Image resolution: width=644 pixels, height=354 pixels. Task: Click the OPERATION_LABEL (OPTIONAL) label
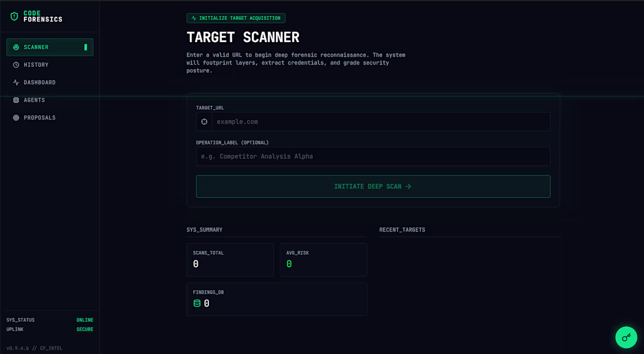click(232, 142)
